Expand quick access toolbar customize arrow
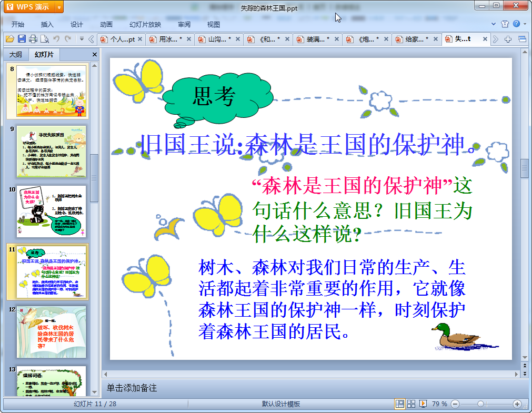 (x=82, y=39)
